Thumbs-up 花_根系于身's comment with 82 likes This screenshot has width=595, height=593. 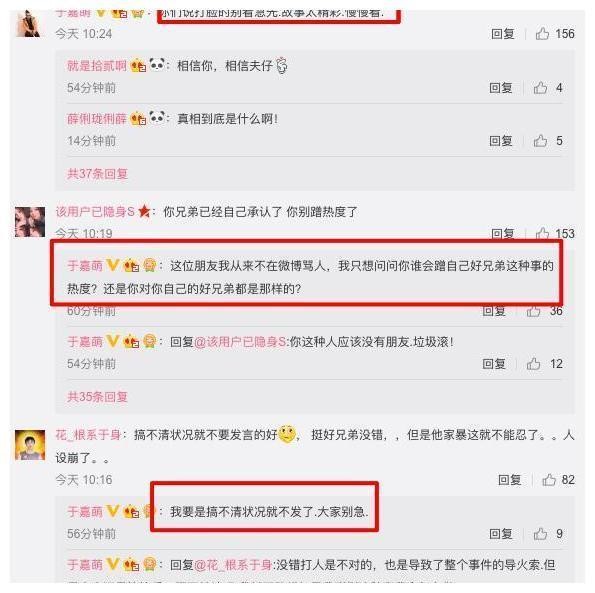549,480
